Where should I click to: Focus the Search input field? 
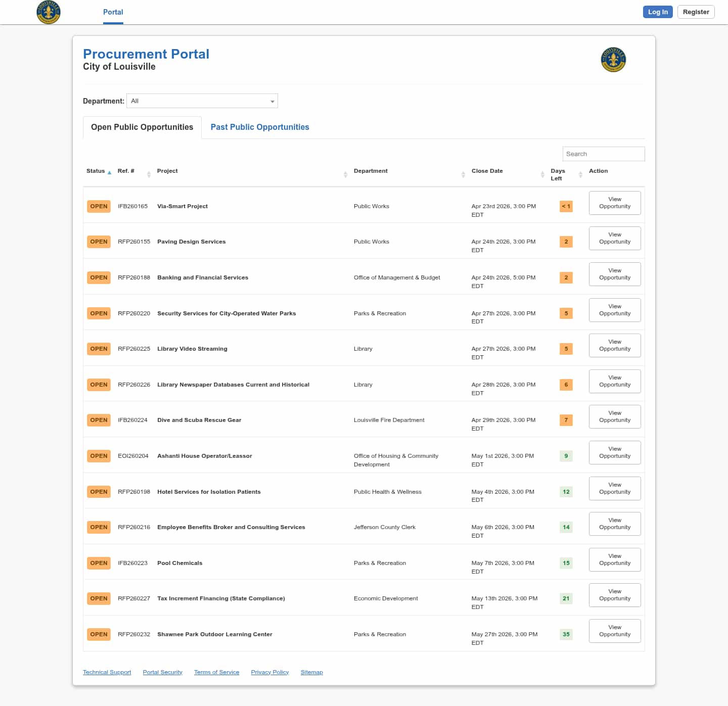[x=603, y=154]
